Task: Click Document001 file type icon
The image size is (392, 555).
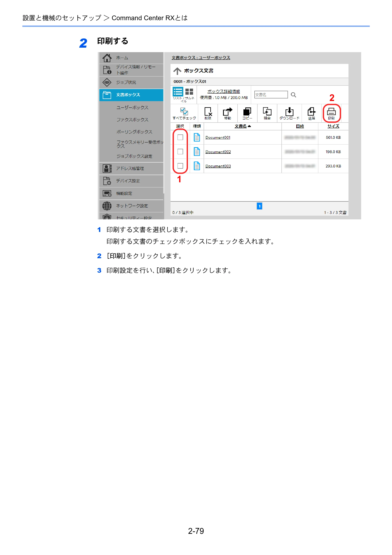Action: [197, 137]
